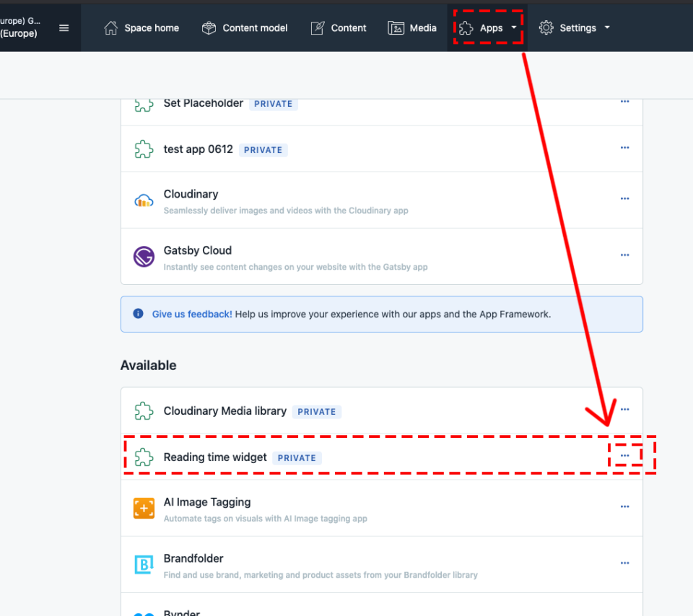Viewport: 693px width, 616px height.
Task: Expand the Apps dropdown menu
Action: pyautogui.click(x=488, y=28)
